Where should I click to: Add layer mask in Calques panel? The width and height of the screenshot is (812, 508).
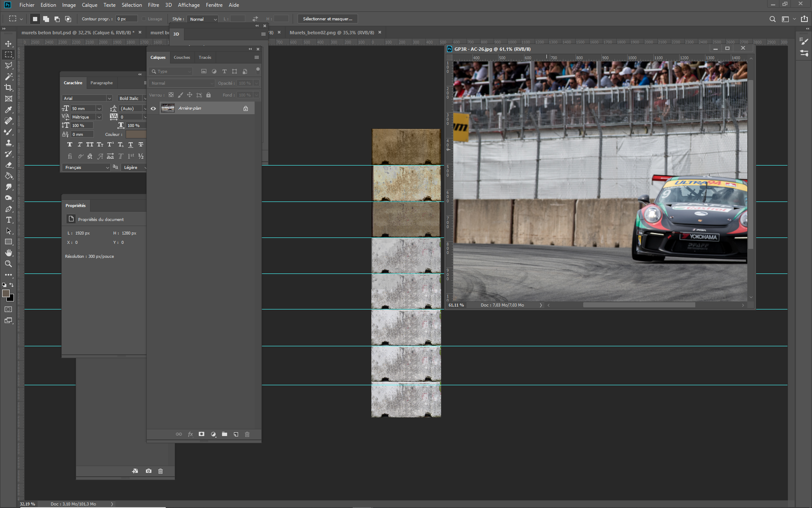tap(202, 434)
